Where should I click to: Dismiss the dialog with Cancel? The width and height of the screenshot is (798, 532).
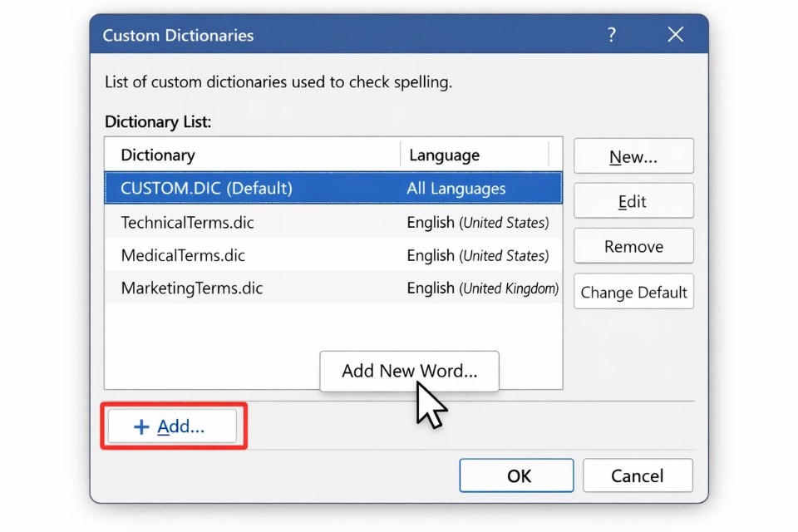point(638,475)
